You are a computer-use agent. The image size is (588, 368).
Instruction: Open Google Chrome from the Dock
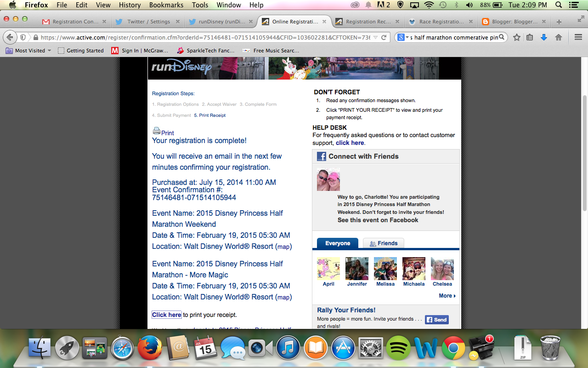tap(453, 348)
